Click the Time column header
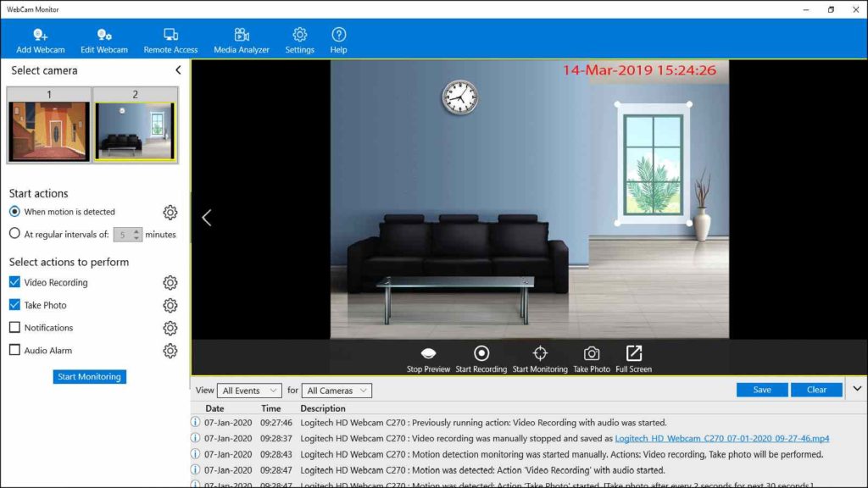The image size is (868, 488). 270,408
